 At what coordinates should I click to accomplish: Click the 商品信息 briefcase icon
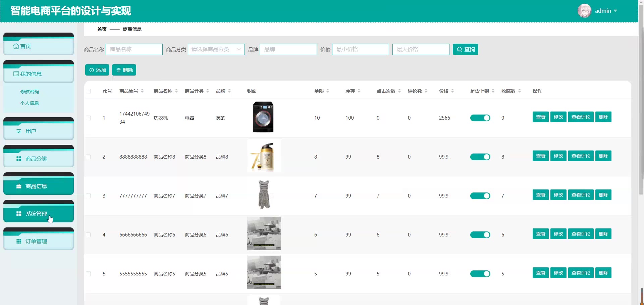coord(19,186)
